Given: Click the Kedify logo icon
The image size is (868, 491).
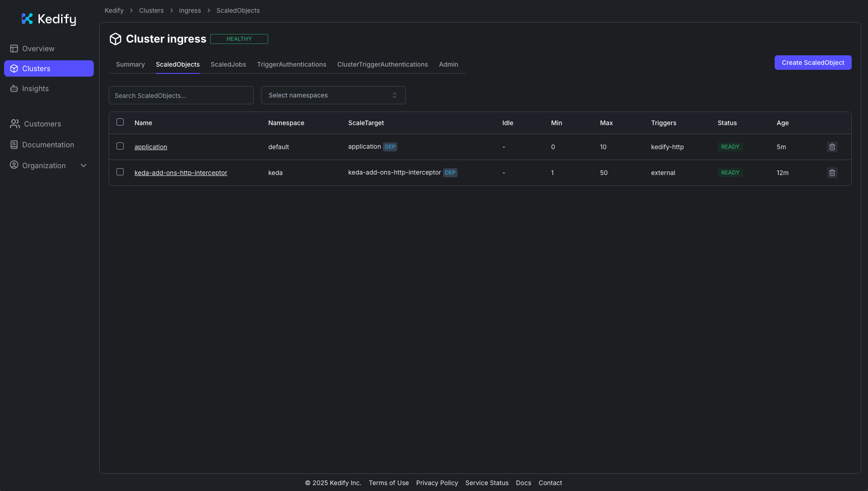Looking at the screenshot, I should [x=27, y=19].
